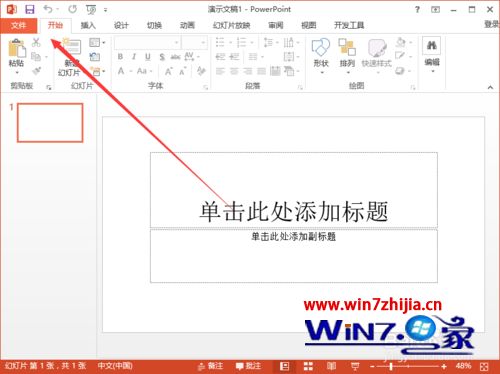Switch to the Animations (动画) tab
Viewport: 500px width, 374px height.
click(187, 25)
